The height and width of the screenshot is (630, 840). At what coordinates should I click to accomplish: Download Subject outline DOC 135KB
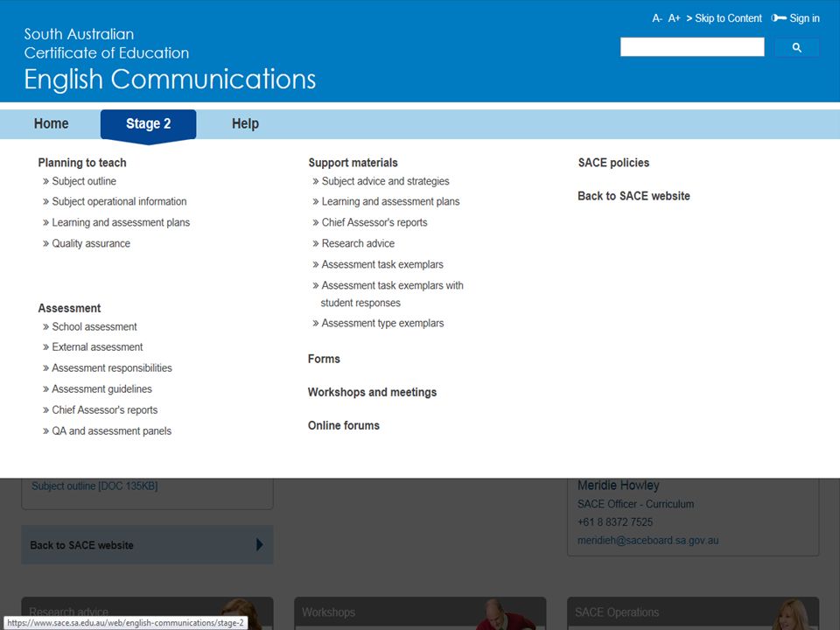tap(94, 486)
